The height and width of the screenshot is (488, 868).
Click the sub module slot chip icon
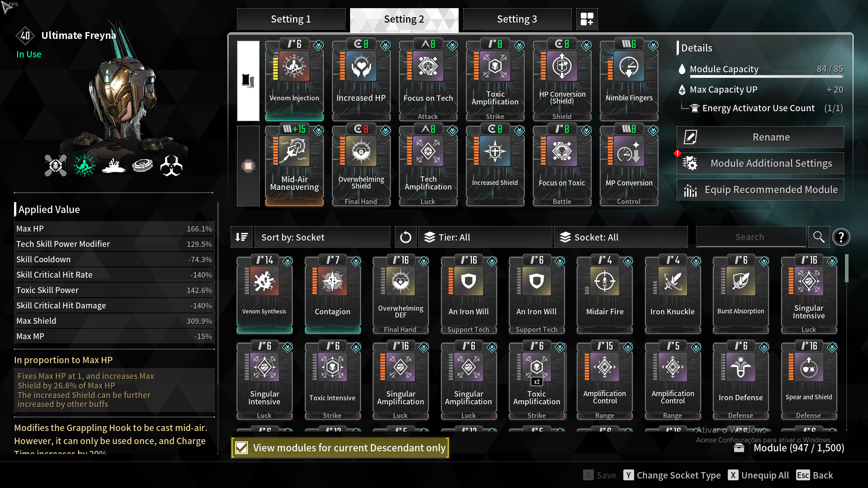(x=248, y=166)
